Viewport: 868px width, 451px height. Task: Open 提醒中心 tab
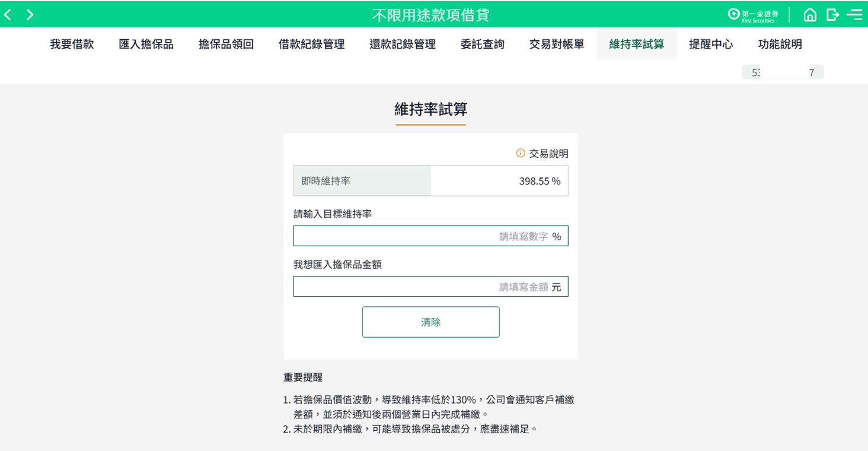point(711,45)
